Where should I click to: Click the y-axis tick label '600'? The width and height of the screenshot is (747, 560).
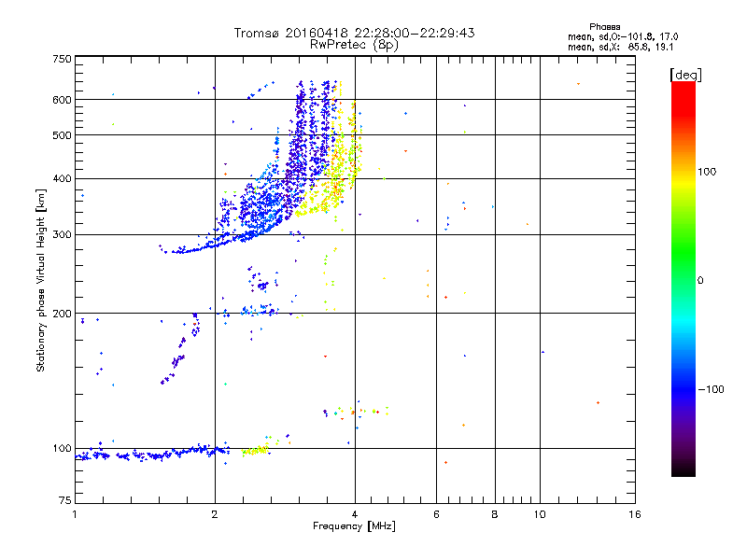click(x=62, y=100)
